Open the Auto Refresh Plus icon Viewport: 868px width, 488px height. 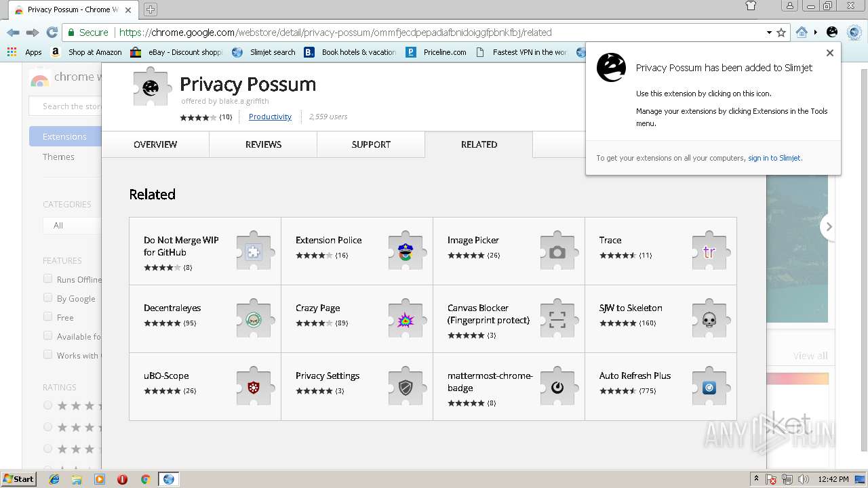709,387
